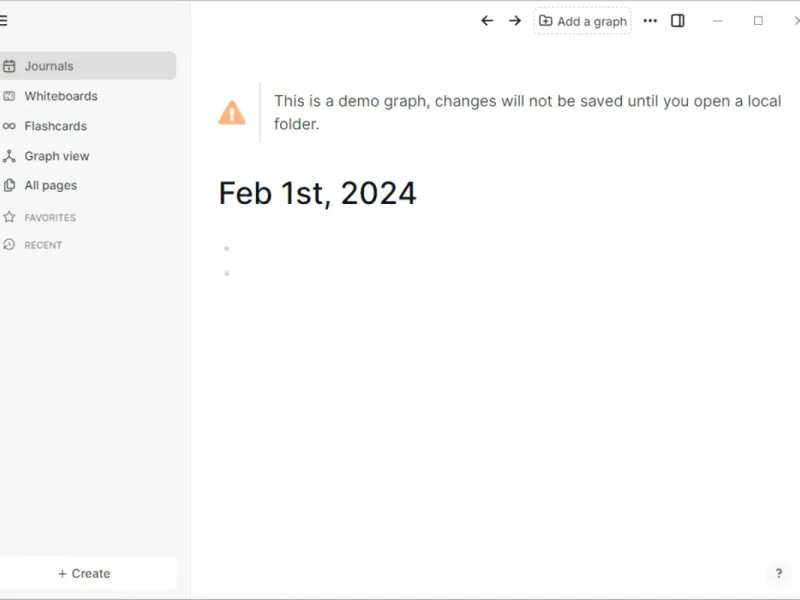Go forward with the right arrow
The image size is (800, 600).
coord(515,20)
